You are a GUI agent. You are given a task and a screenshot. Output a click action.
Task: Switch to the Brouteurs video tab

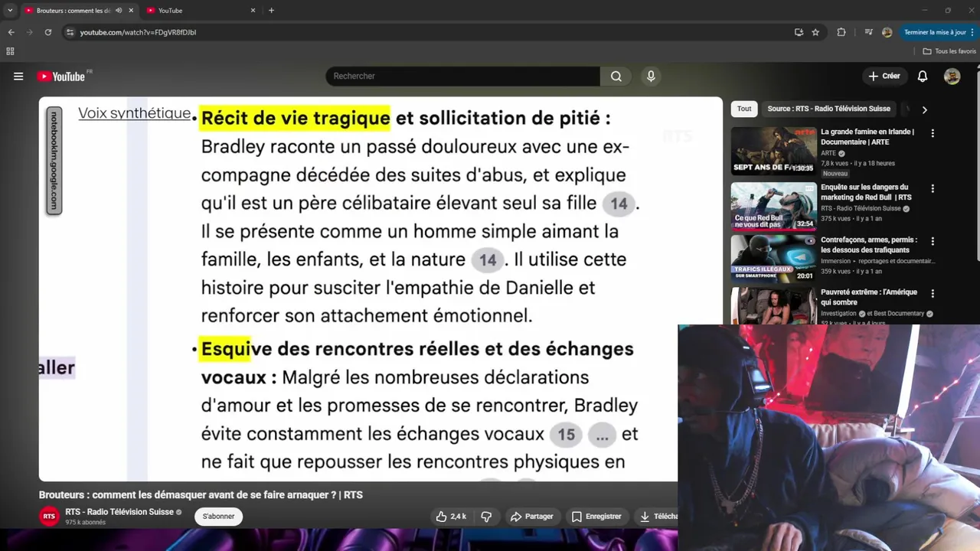click(73, 11)
